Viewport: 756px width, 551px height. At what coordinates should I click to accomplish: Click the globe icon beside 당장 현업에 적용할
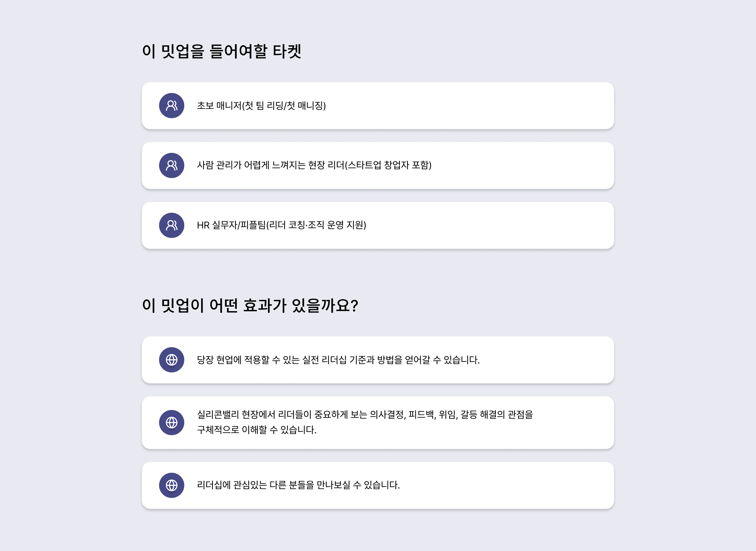click(172, 360)
